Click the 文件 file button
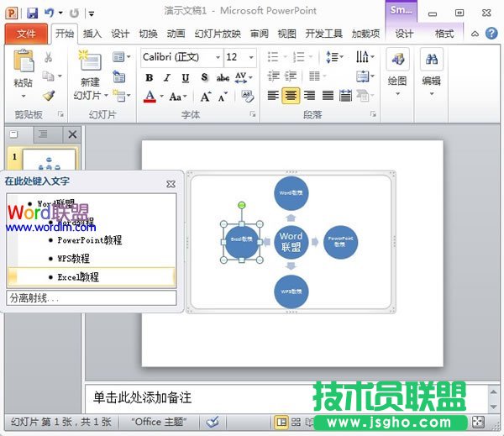Screen dimensions: 504x436 tap(26, 34)
